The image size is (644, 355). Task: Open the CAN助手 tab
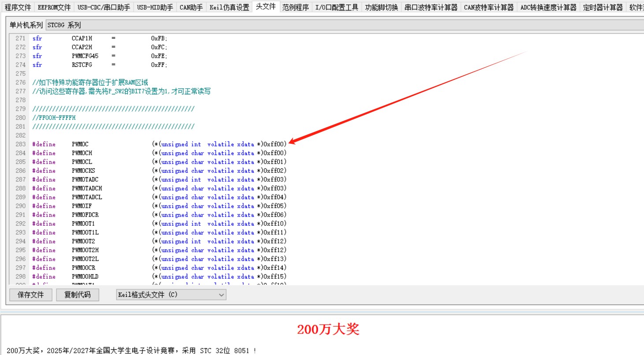point(191,7)
